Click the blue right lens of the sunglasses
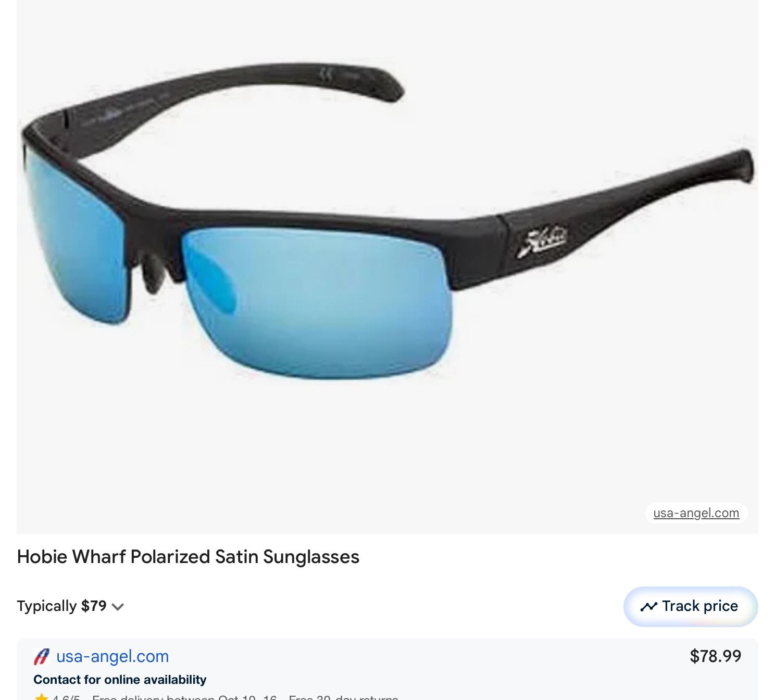Image resolution: width=775 pixels, height=700 pixels. click(318, 302)
